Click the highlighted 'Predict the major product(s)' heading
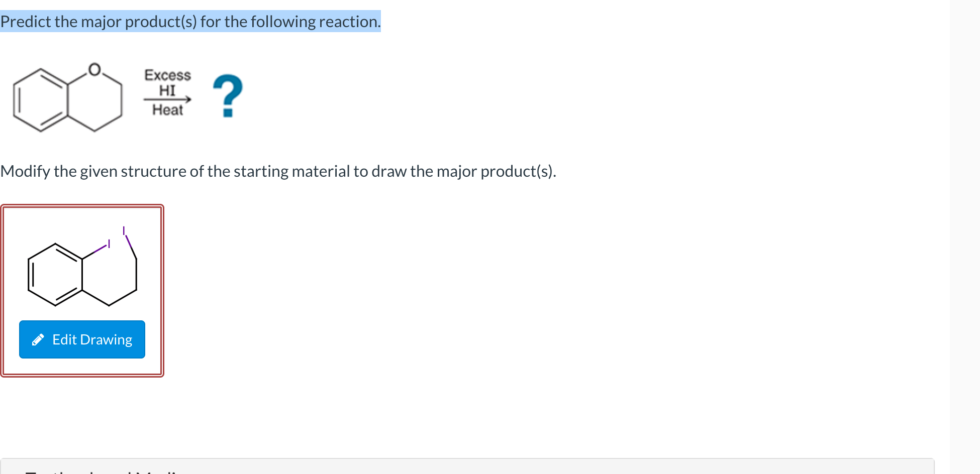The height and width of the screenshot is (474, 980). pos(190,22)
